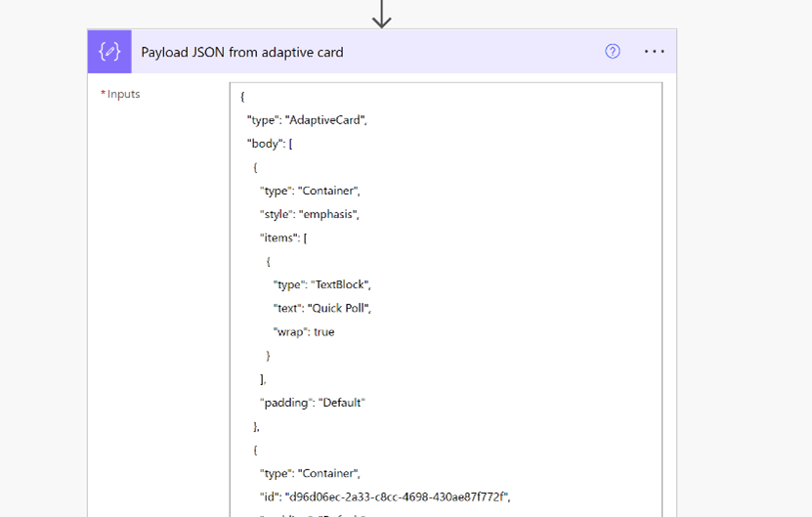This screenshot has width=812, height=517.
Task: Click the "type": "TextBlock" line
Action: [321, 284]
